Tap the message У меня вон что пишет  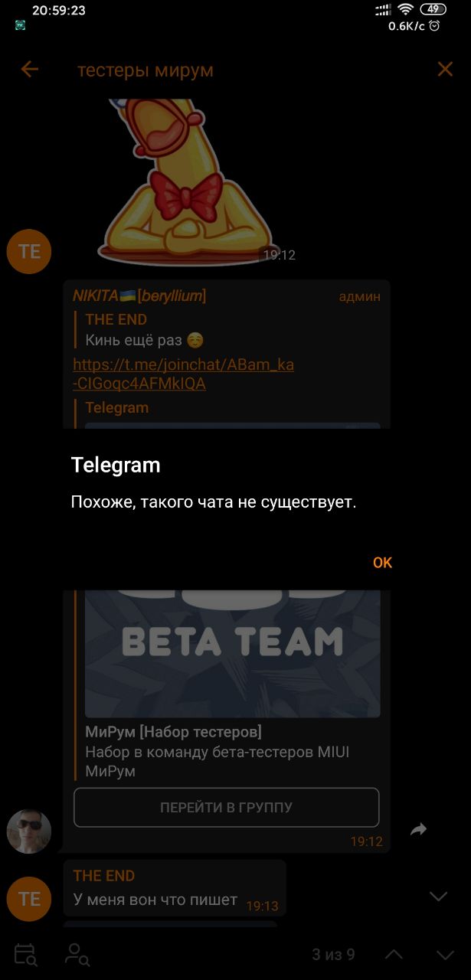[x=155, y=900]
